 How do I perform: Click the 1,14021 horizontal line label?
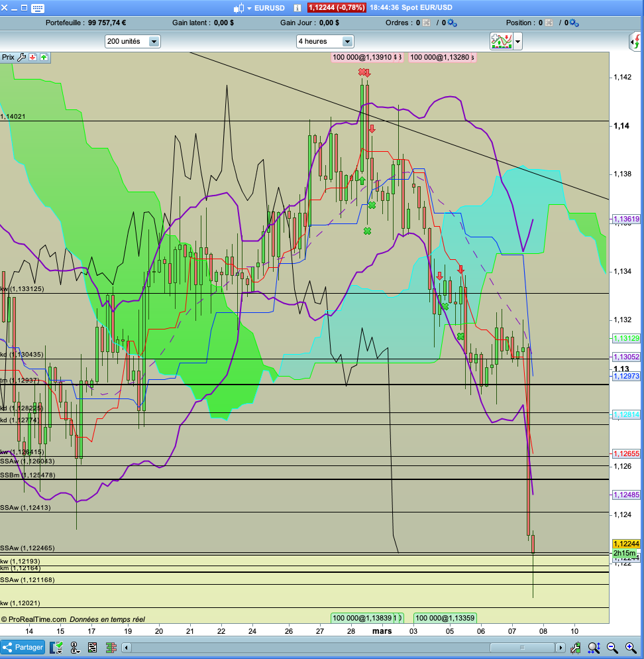(x=13, y=117)
